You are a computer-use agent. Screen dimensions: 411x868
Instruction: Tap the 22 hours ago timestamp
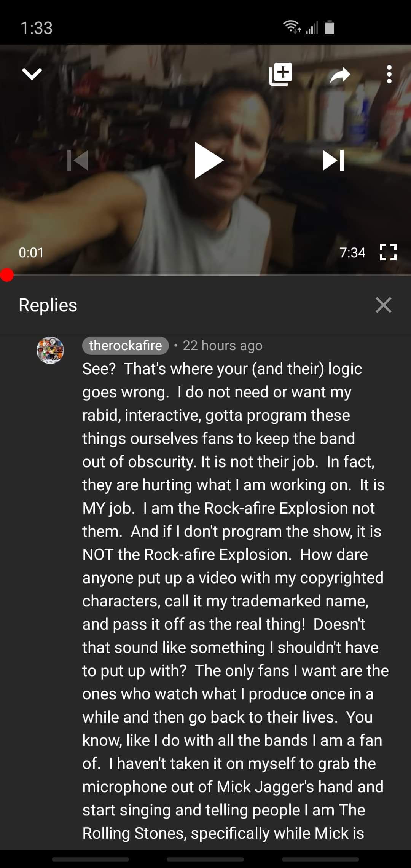tap(223, 346)
